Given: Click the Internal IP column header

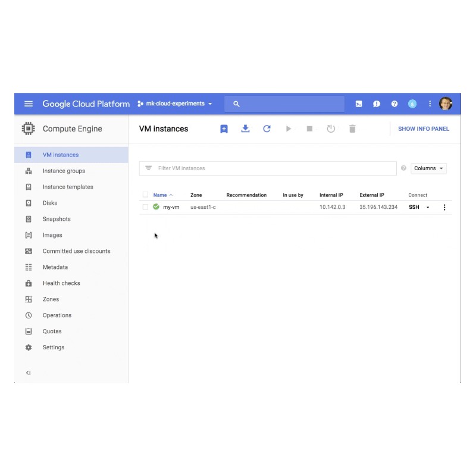Looking at the screenshot, I should pyautogui.click(x=331, y=195).
